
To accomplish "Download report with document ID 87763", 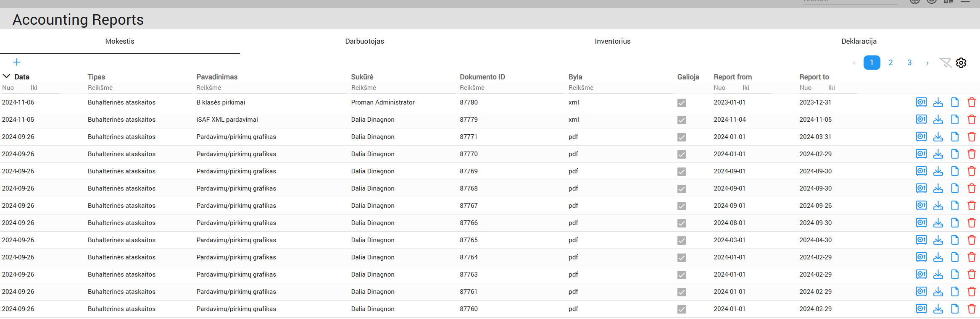I will coord(938,275).
